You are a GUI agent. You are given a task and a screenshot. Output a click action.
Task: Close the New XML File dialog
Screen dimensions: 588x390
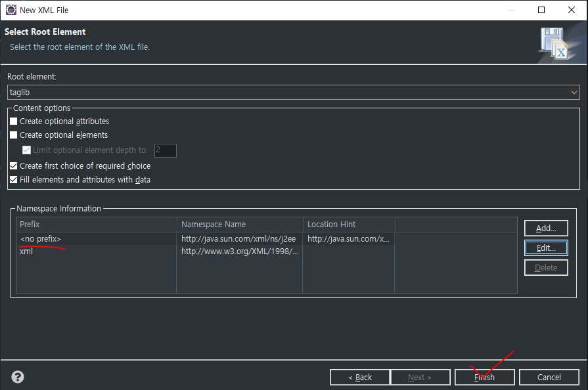point(572,10)
